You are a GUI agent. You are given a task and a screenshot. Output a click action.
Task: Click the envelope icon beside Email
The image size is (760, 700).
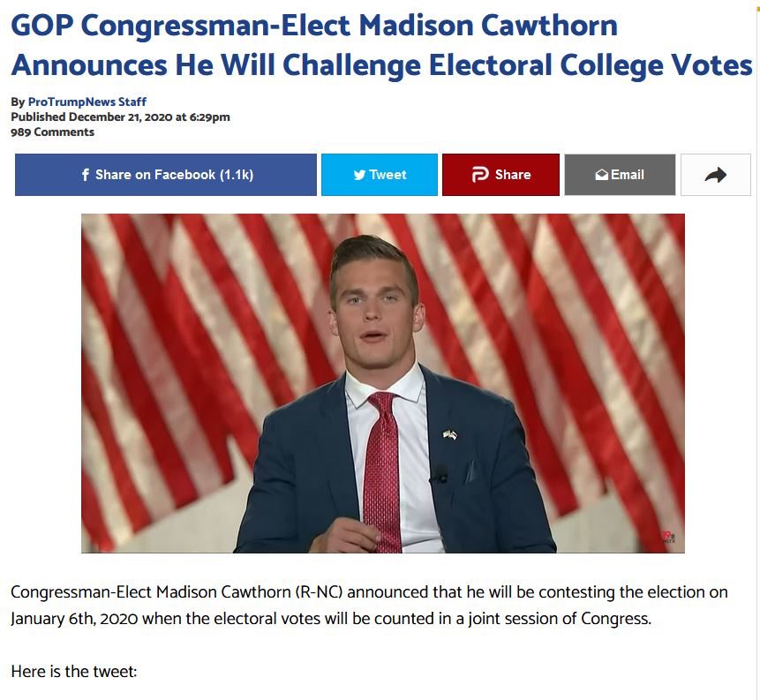(602, 175)
